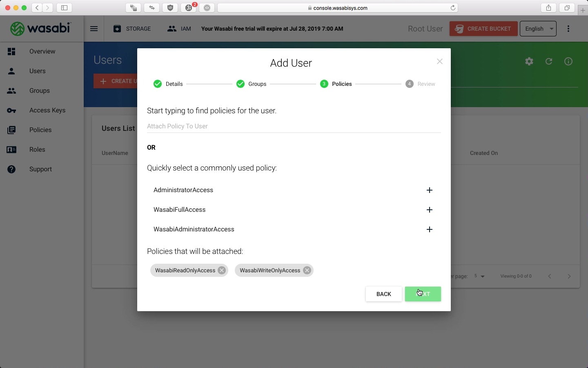Show all Safari tabs
The height and width of the screenshot is (368, 588).
coord(567,8)
